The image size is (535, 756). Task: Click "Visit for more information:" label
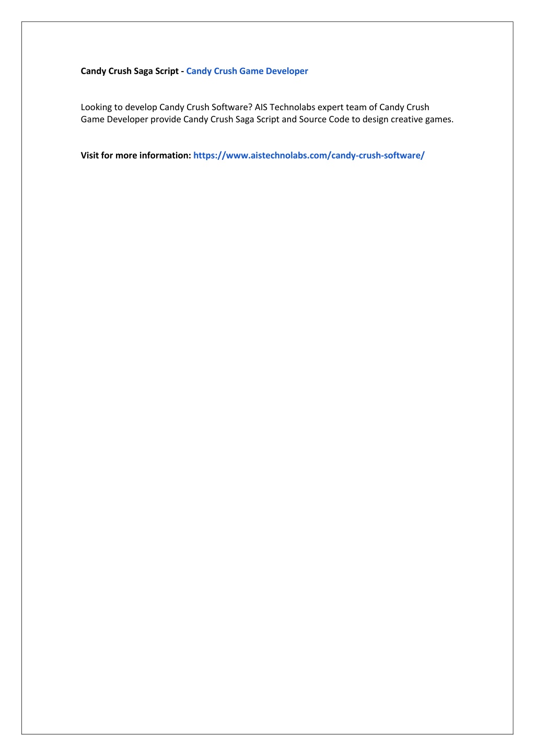(136, 156)
